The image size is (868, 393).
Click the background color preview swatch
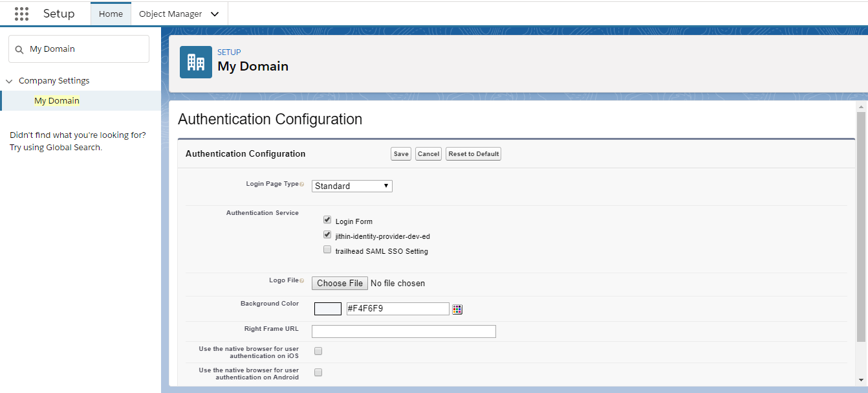point(328,309)
